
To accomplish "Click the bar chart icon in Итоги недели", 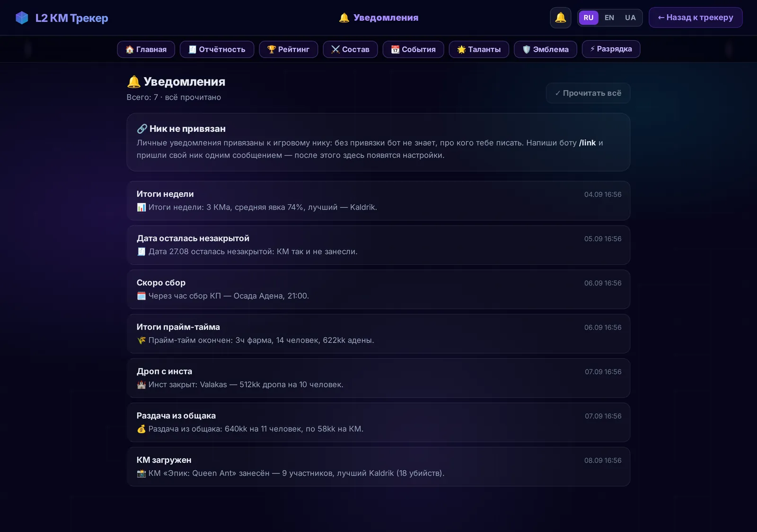I will click(141, 207).
